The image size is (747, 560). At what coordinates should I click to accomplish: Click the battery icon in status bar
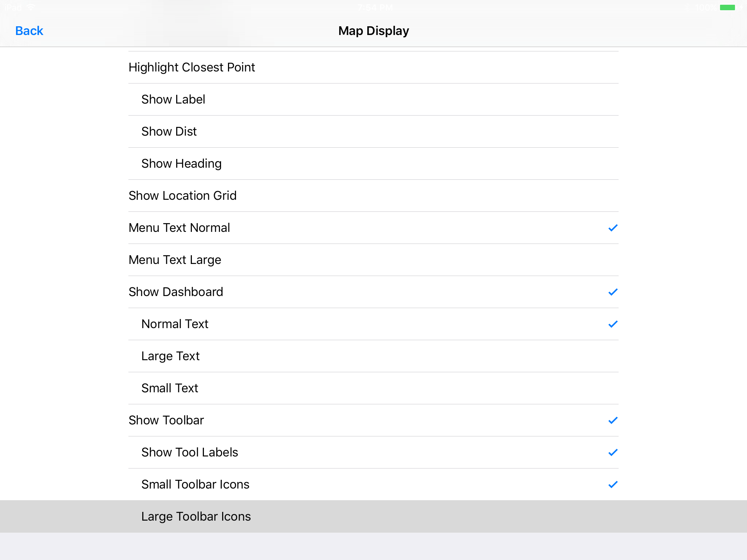tap(727, 8)
